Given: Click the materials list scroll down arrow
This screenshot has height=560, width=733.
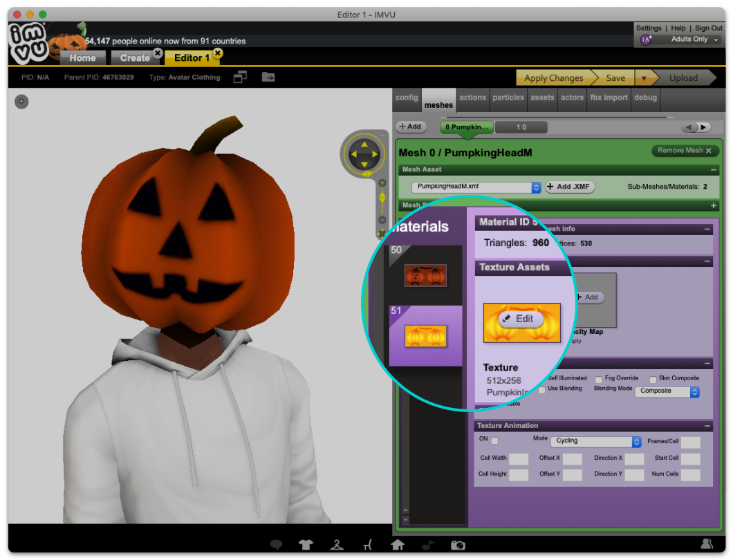Looking at the screenshot, I should coord(406,520).
